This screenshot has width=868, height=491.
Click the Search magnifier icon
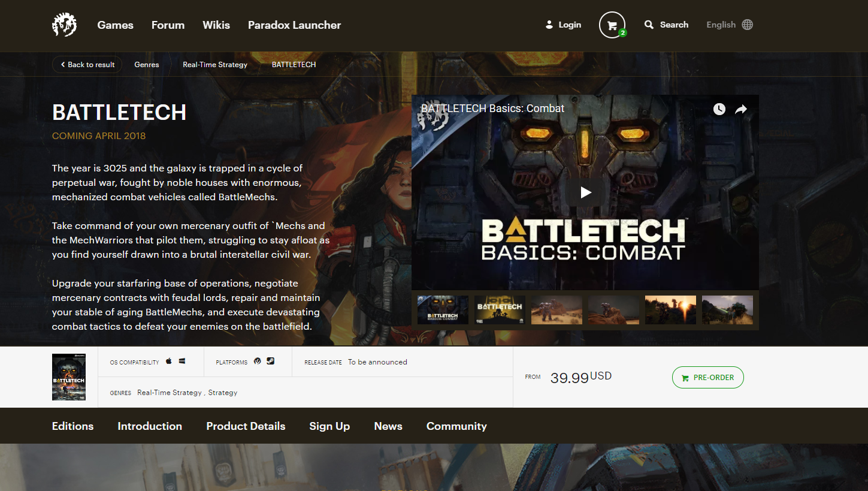pyautogui.click(x=649, y=25)
